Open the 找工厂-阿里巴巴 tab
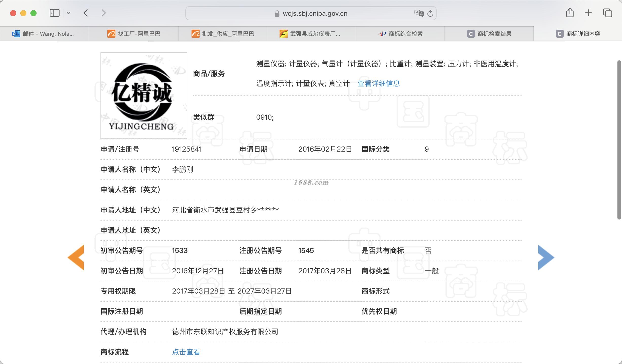Screen dimensions: 622x364 pos(134,34)
